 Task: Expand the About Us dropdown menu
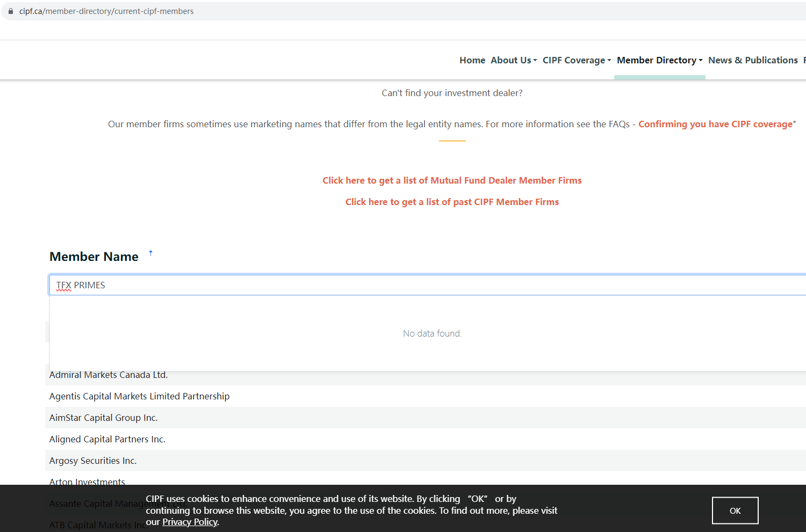click(x=514, y=60)
